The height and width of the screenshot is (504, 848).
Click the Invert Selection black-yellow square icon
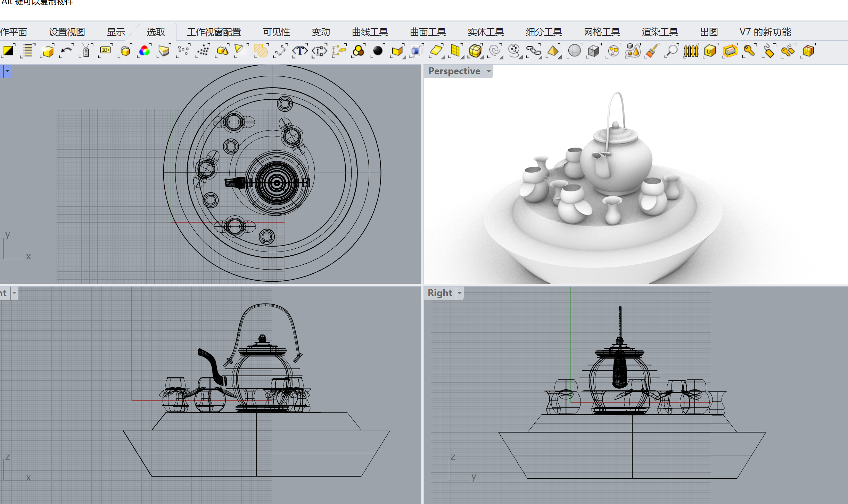pyautogui.click(x=8, y=51)
